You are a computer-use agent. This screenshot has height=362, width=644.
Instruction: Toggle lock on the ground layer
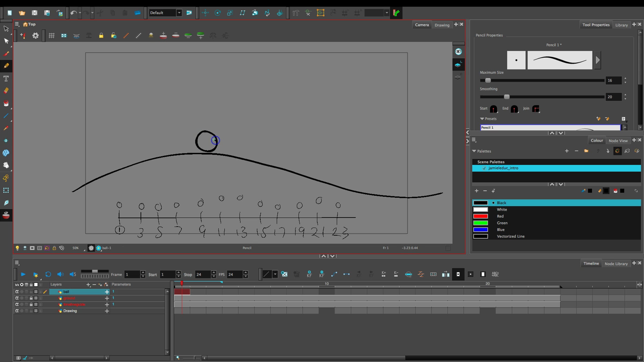31,298
